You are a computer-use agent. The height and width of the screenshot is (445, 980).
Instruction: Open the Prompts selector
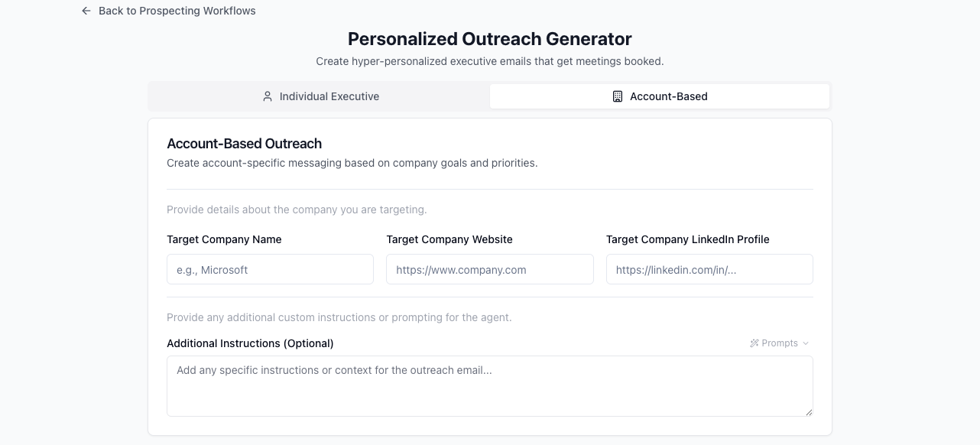point(778,343)
